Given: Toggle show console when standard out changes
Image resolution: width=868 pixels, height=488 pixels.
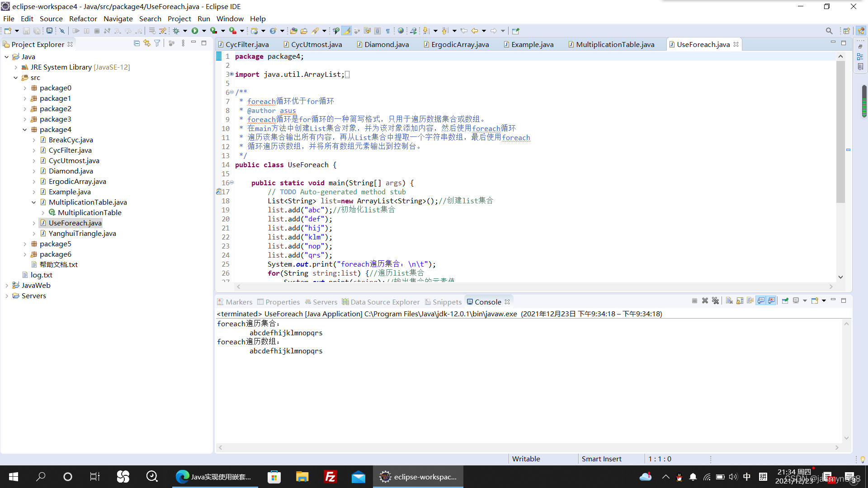Looking at the screenshot, I should click(761, 301).
